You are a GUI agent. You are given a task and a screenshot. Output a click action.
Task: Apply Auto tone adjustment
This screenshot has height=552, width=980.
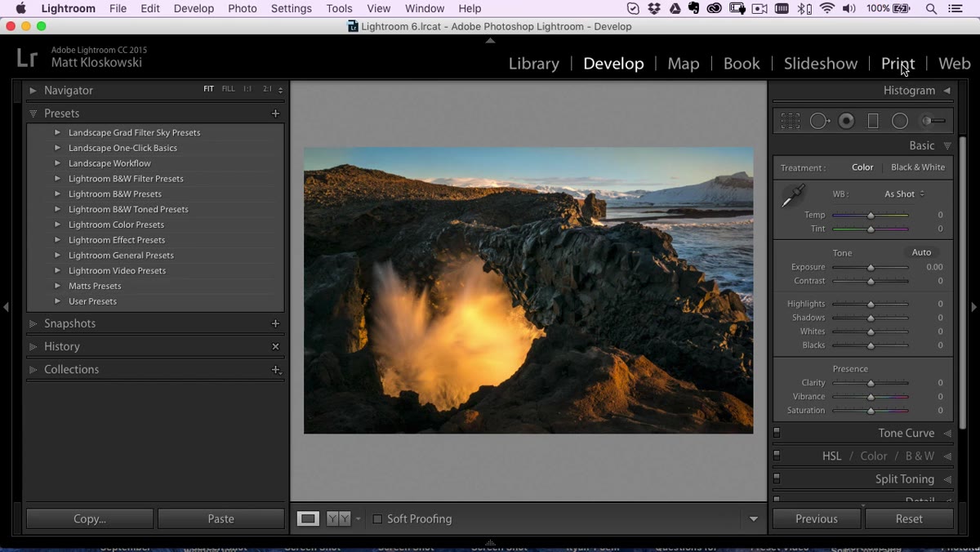[x=921, y=252]
